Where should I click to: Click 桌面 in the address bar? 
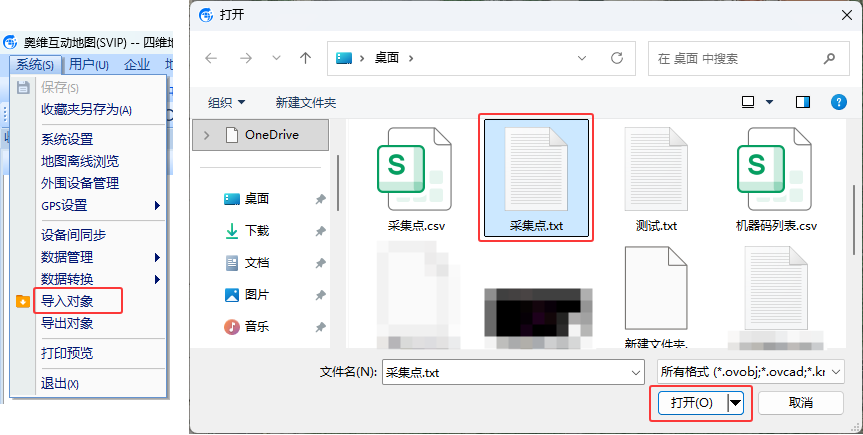tap(386, 58)
